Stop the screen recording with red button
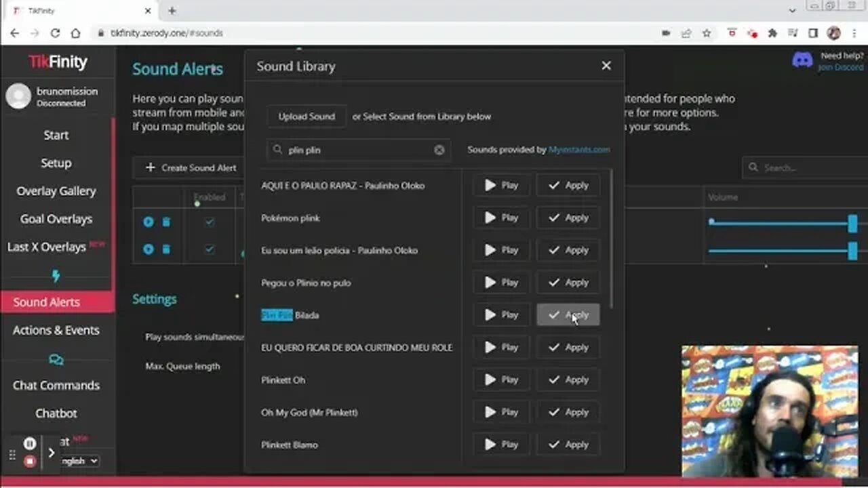The image size is (868, 488). click(30, 462)
